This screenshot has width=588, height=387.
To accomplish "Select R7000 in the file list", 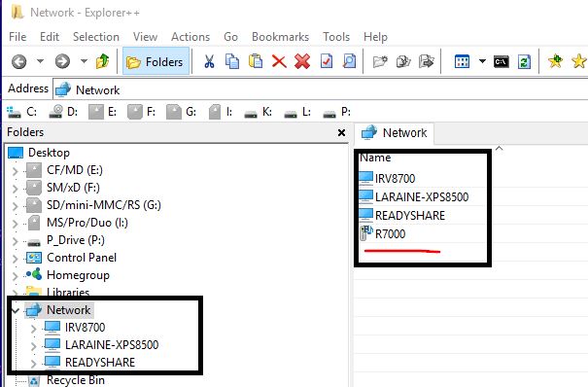I will click(x=390, y=234).
